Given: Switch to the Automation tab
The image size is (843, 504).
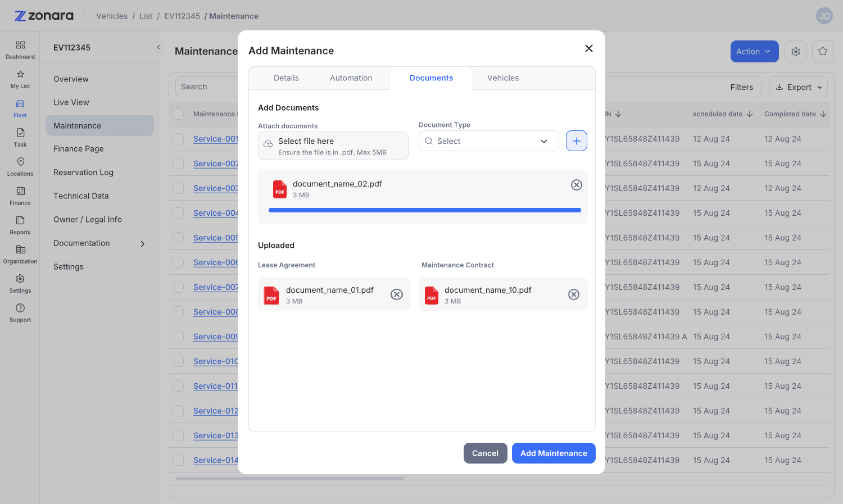Looking at the screenshot, I should click(x=351, y=78).
